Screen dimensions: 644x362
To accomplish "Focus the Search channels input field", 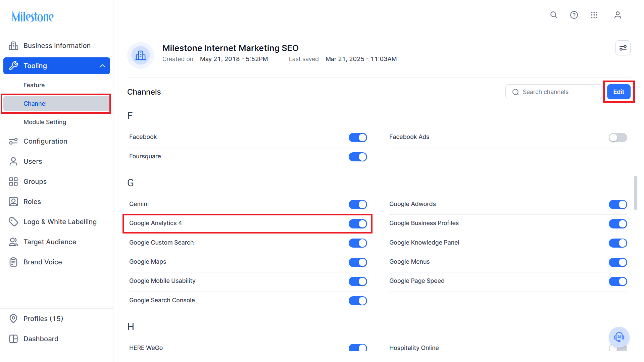I will pos(553,92).
